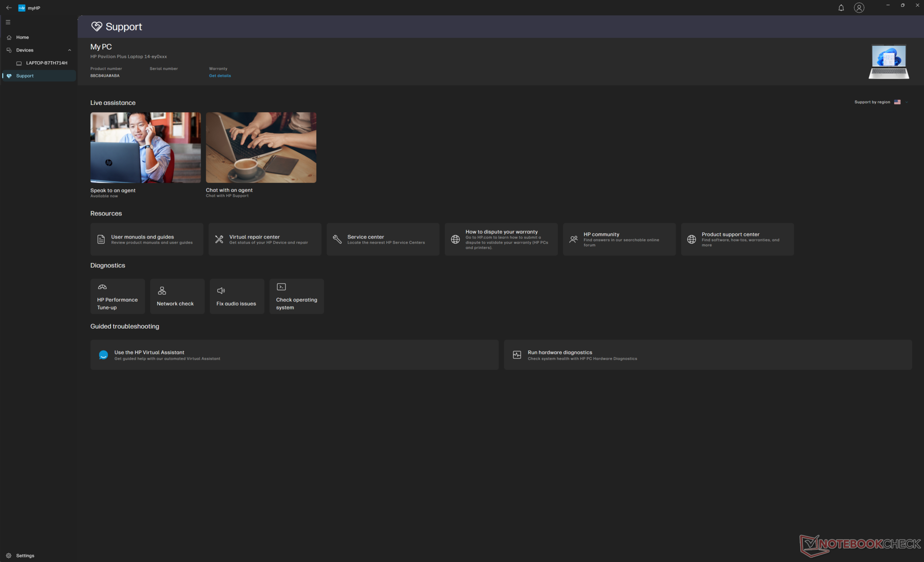Click the notification bell icon
924x562 pixels.
(x=841, y=8)
